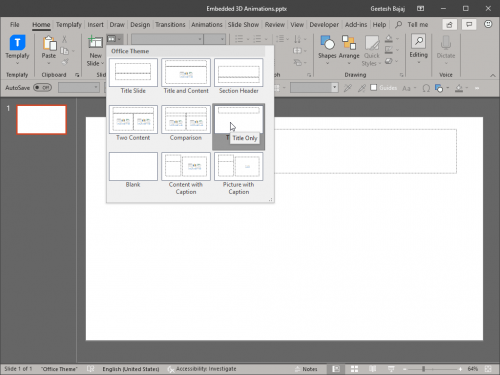This screenshot has height=375, width=500.
Task: Switch to the Slide Show tab
Action: pyautogui.click(x=243, y=25)
